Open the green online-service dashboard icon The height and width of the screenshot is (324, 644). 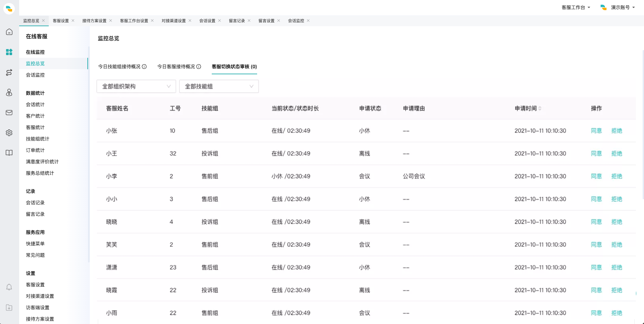tap(9, 52)
